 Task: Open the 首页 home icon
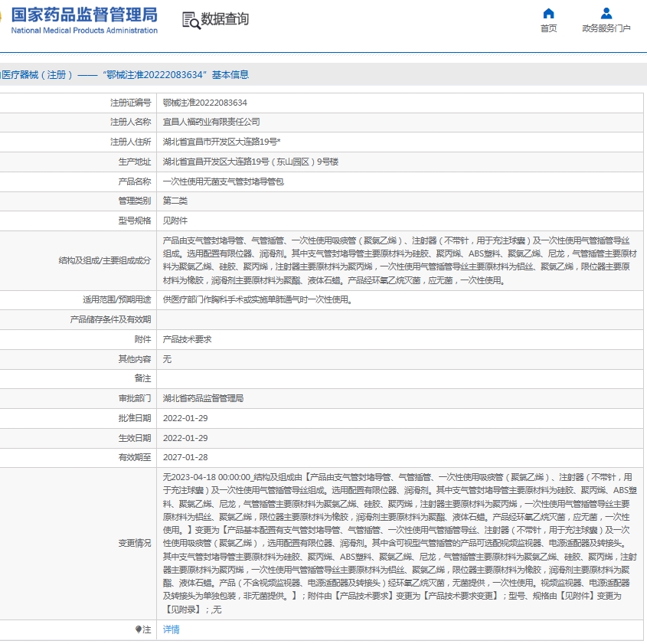pyautogui.click(x=548, y=13)
